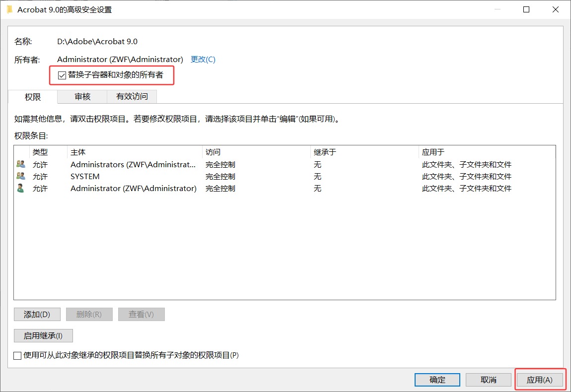Screen dimensions: 571x392
Task: Click 完全控制 in the Administrators group row
Action: (x=220, y=165)
